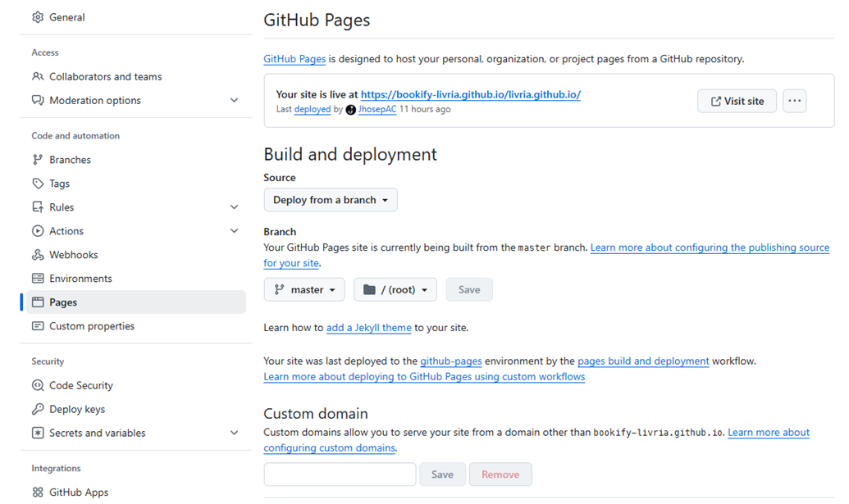This screenshot has width=849, height=504.
Task: Open Learn more about configuring publishing source
Action: [x=710, y=247]
